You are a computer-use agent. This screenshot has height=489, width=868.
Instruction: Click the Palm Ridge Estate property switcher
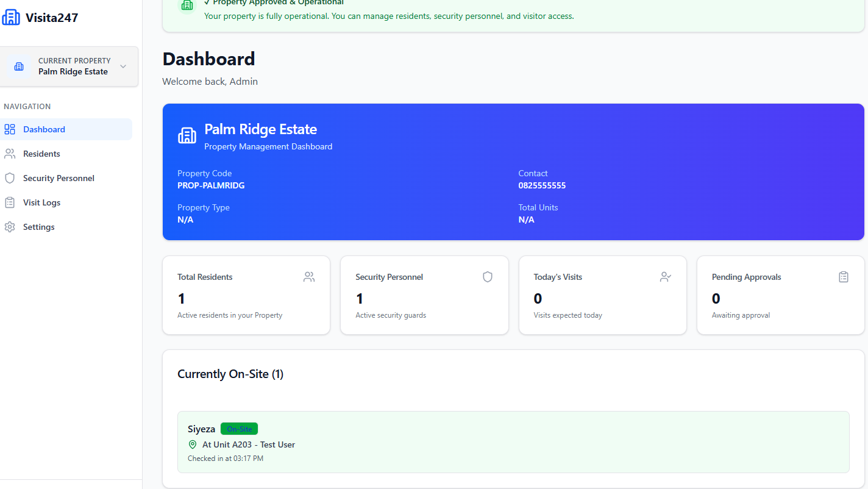point(69,66)
